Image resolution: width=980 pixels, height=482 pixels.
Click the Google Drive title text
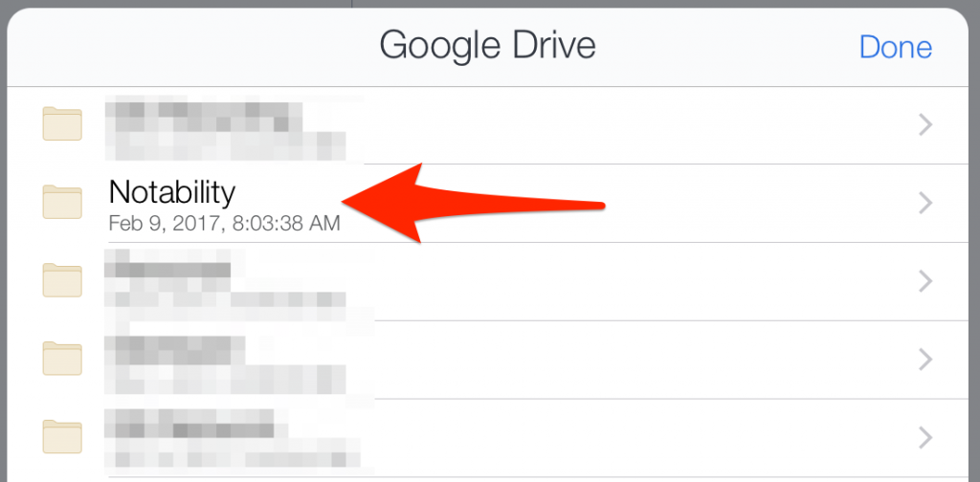(487, 45)
